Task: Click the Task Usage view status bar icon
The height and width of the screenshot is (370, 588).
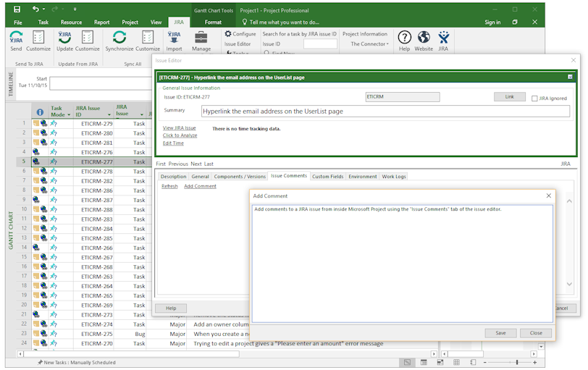Action: pyautogui.click(x=424, y=362)
